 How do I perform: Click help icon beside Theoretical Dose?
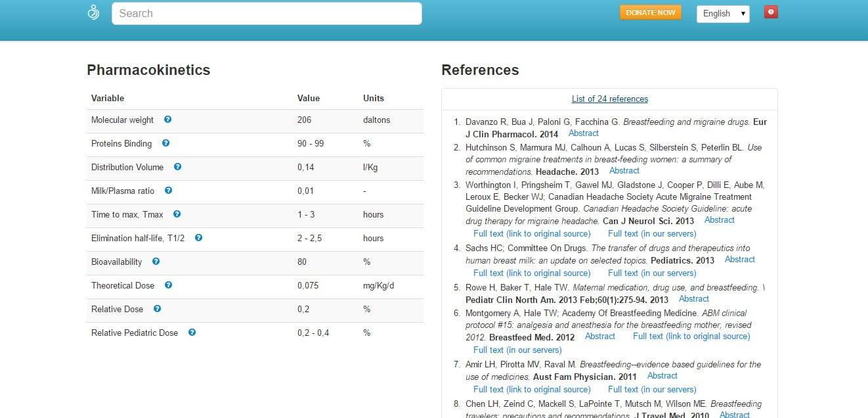pyautogui.click(x=169, y=285)
